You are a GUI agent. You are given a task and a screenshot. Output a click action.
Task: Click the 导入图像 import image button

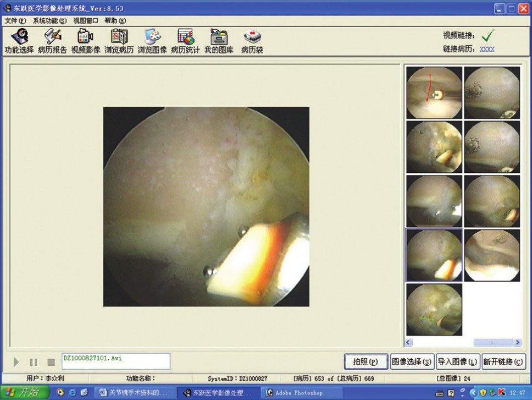click(458, 362)
